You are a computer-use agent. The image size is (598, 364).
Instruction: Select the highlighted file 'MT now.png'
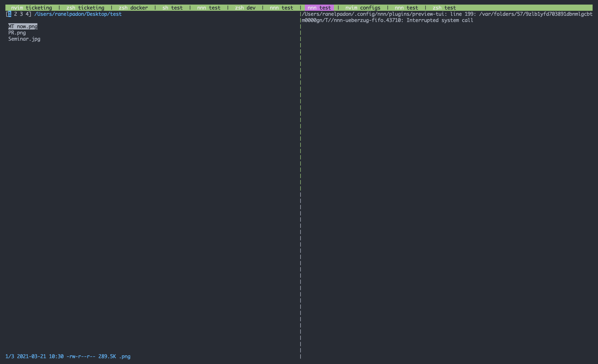(23, 26)
